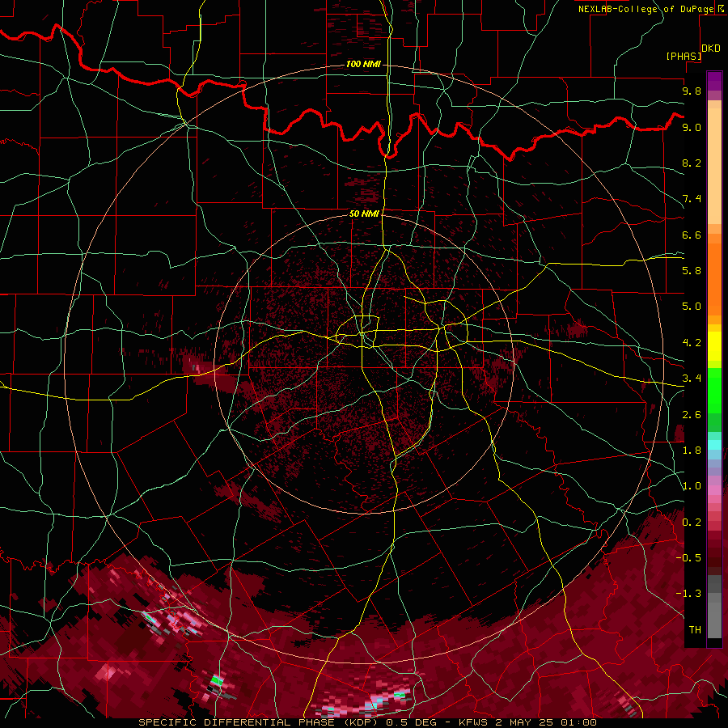728x728 pixels.
Task: Click the 9.8 value on the color scale
Action: (x=692, y=91)
